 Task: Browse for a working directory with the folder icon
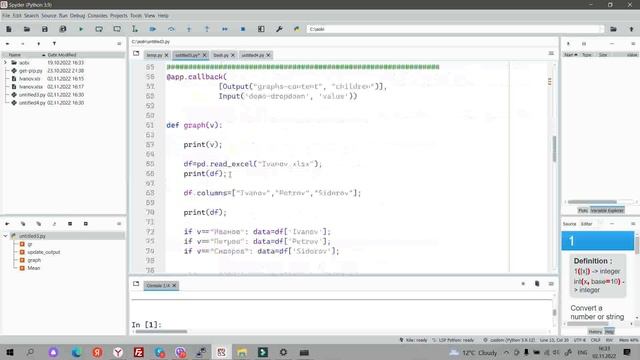pyautogui.click(x=613, y=29)
